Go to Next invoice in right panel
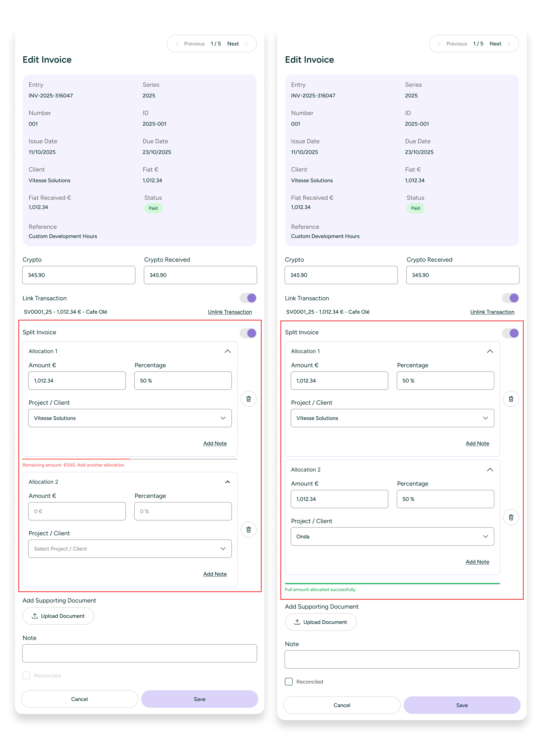This screenshot has height=751, width=560. tap(495, 44)
